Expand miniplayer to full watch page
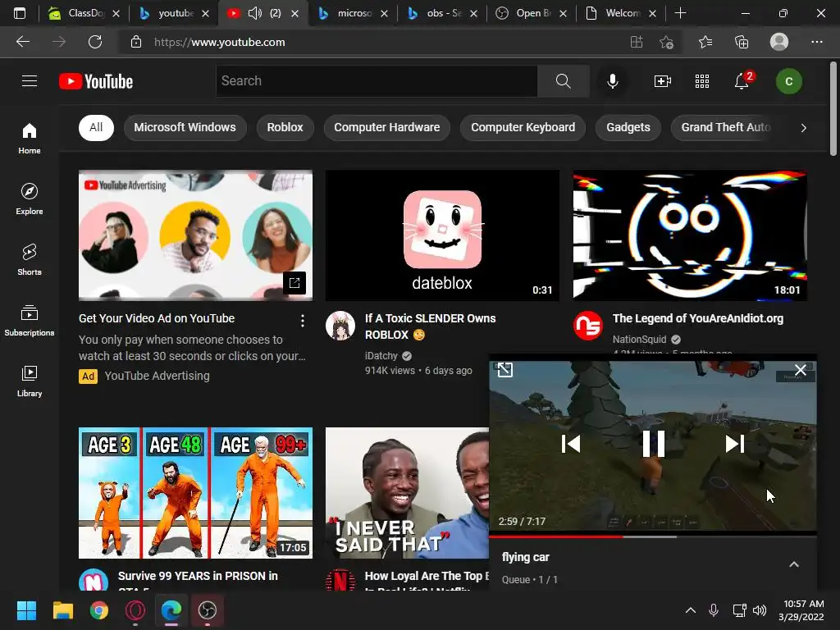Viewport: 840px width, 630px height. 504,370
